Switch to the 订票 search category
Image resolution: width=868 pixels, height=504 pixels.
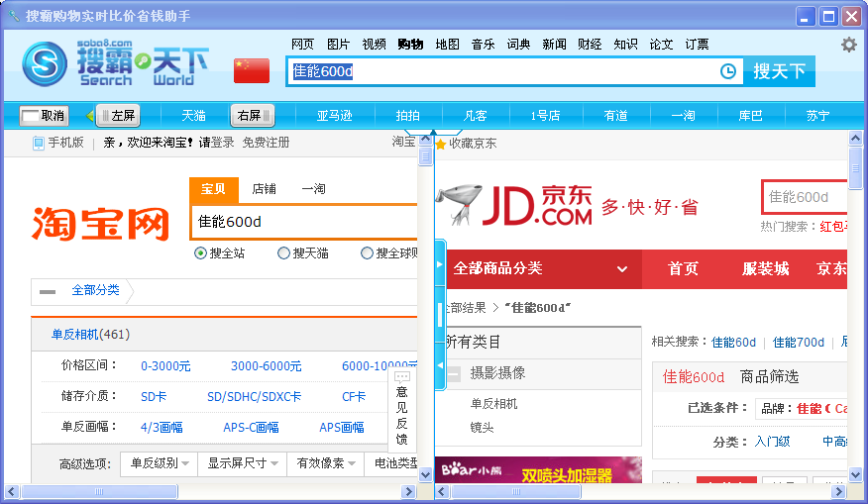coord(697,45)
